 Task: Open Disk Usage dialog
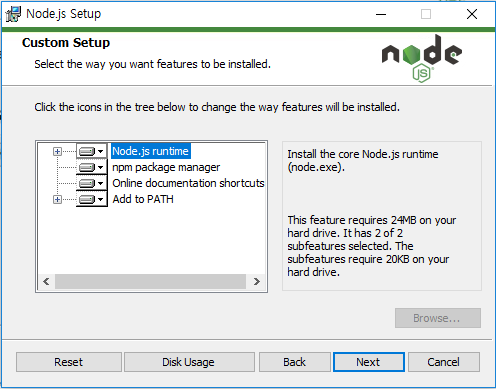pyautogui.click(x=189, y=362)
